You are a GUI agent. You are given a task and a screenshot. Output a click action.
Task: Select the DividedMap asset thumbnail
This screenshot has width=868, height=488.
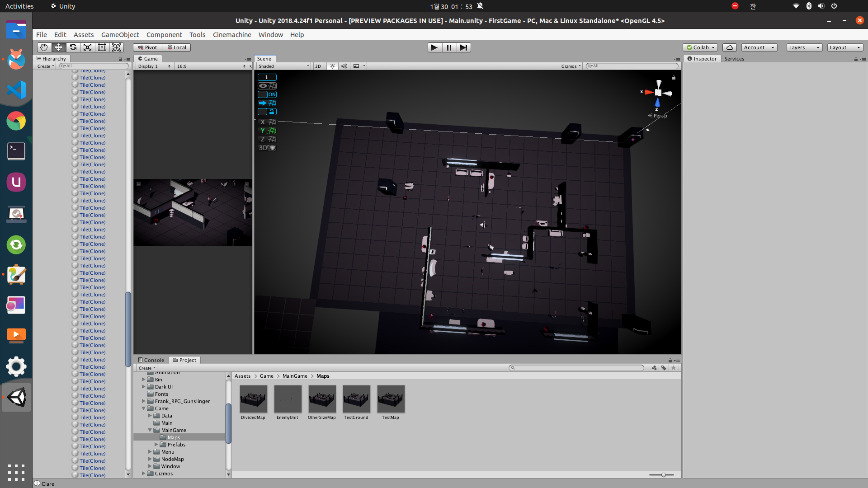[253, 399]
